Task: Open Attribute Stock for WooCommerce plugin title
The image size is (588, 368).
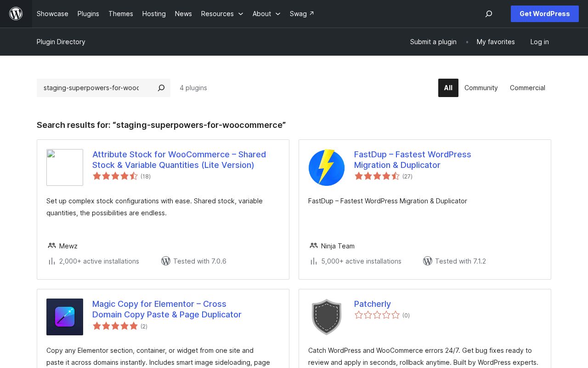Action: point(179,160)
